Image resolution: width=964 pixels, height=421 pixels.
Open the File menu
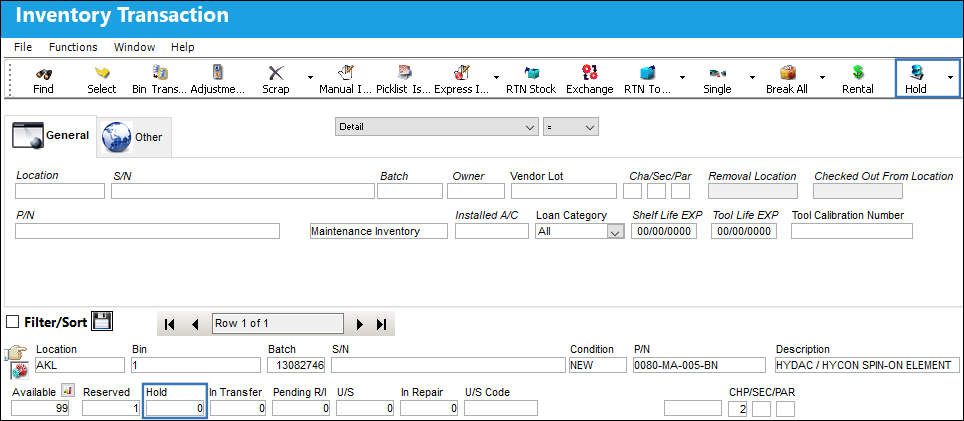click(23, 47)
